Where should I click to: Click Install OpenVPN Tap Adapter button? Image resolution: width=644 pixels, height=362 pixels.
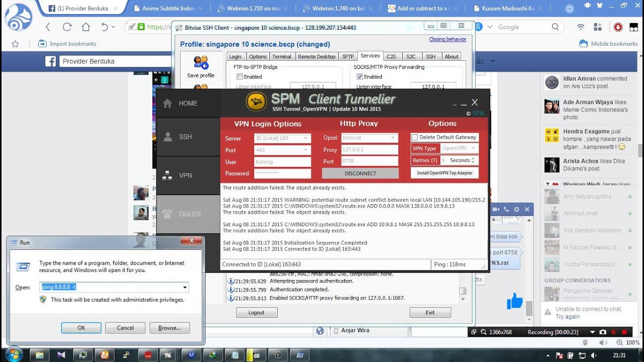click(x=444, y=173)
